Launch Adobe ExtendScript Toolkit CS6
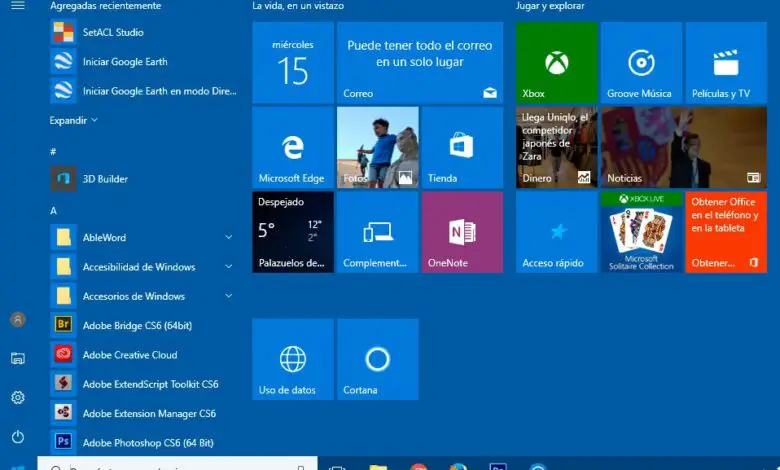The image size is (780, 470). pyautogui.click(x=143, y=384)
